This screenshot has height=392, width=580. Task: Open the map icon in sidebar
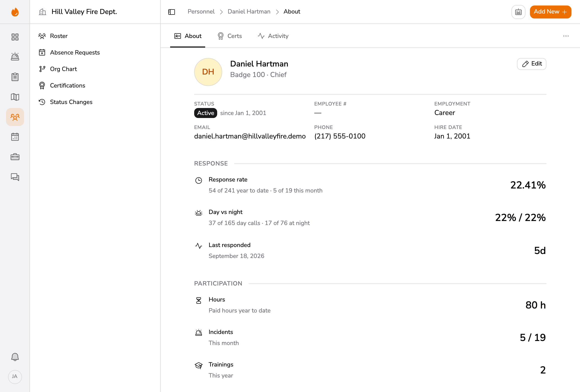(15, 97)
